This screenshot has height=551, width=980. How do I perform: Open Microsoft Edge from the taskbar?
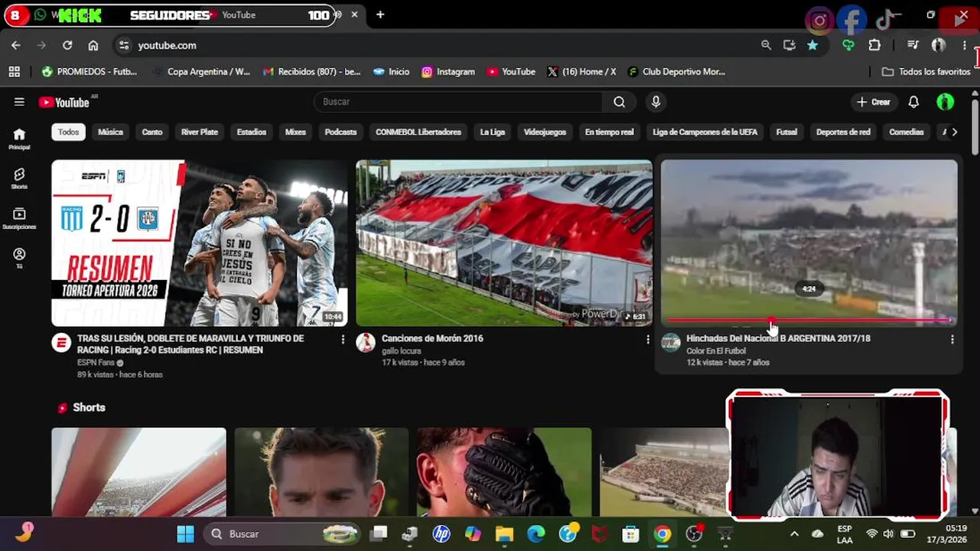536,533
